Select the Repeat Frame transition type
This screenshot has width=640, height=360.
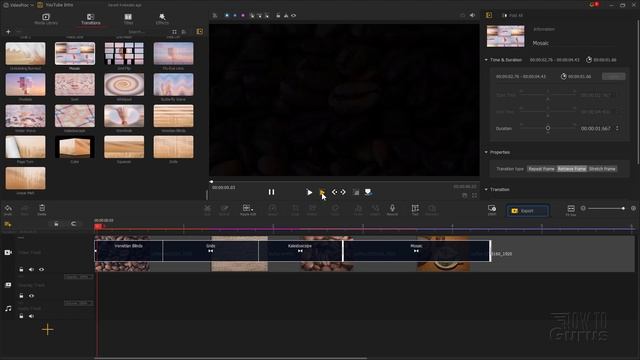tap(541, 169)
